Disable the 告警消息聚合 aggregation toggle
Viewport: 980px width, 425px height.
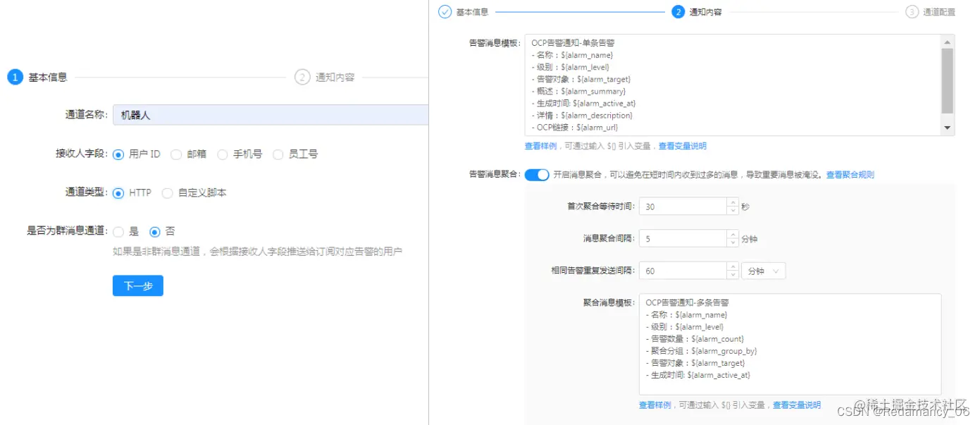click(537, 174)
